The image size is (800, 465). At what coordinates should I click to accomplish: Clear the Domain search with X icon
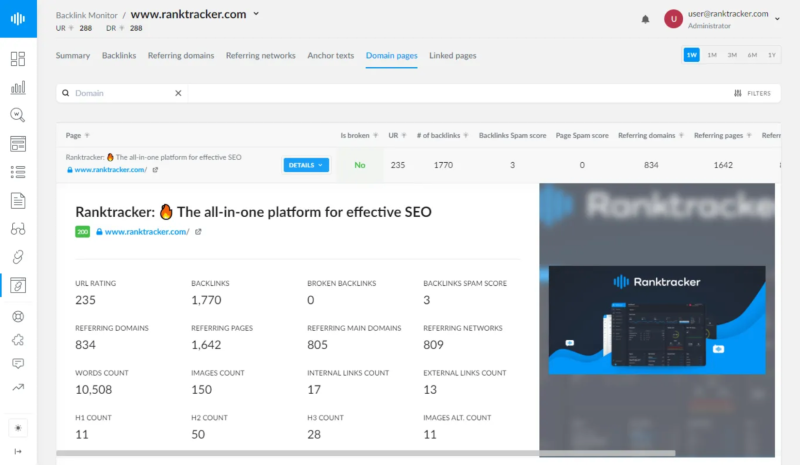178,93
